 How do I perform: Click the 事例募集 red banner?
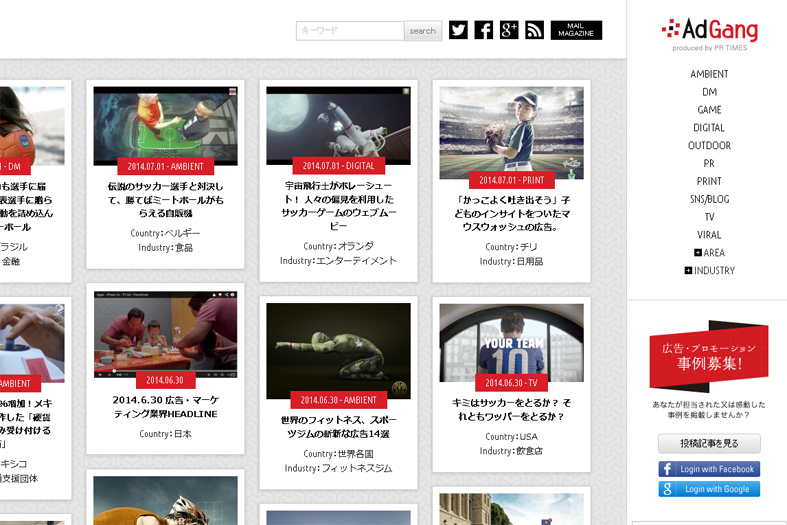point(709,356)
